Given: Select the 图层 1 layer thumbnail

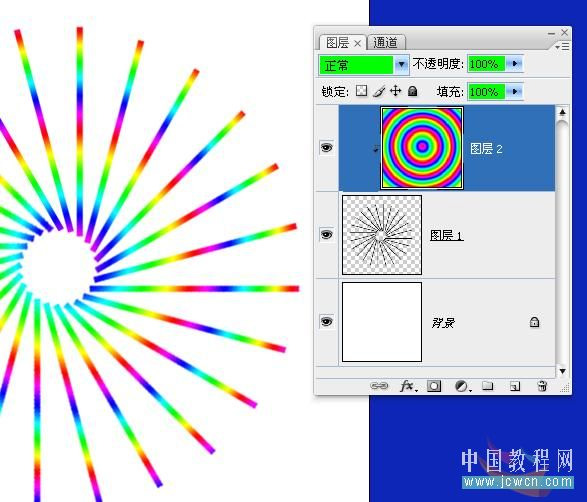Looking at the screenshot, I should 382,235.
